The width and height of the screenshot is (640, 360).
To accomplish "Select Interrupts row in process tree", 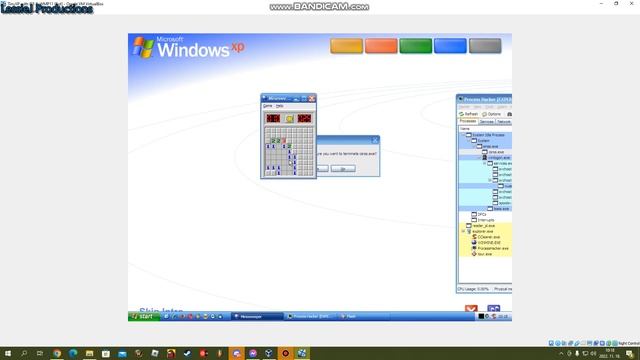I will tap(486, 220).
